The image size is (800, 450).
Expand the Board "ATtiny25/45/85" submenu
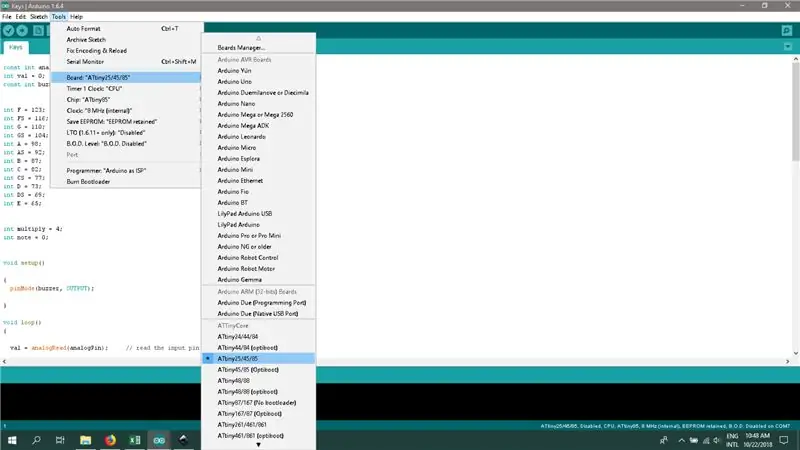tap(126, 78)
